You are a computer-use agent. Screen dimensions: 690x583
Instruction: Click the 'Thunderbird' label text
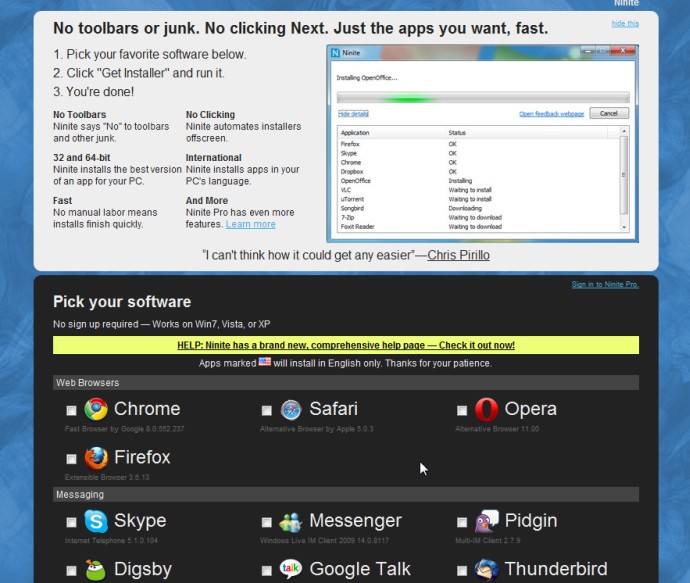point(556,569)
